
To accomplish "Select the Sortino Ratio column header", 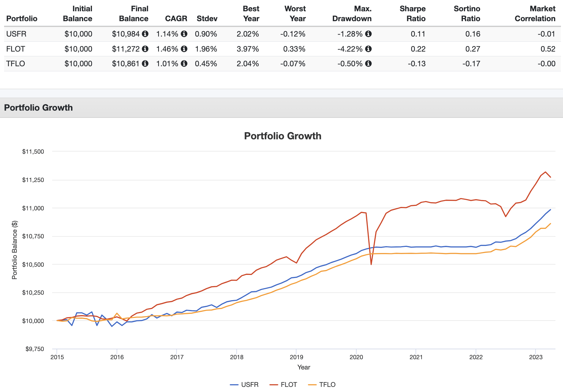I will 467,14.
